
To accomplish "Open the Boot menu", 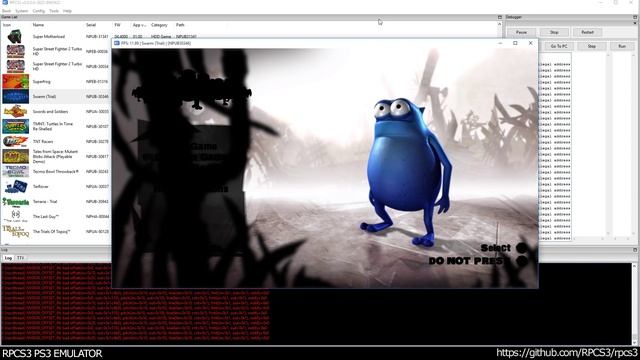I will 7,11.
